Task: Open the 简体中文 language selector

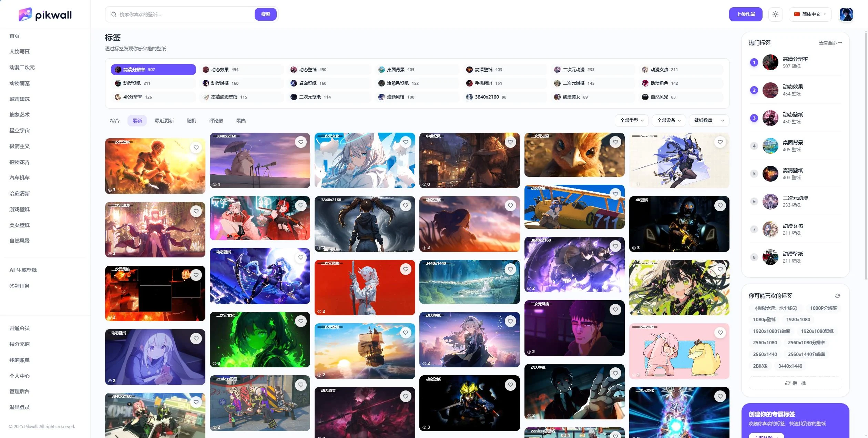Action: point(810,14)
